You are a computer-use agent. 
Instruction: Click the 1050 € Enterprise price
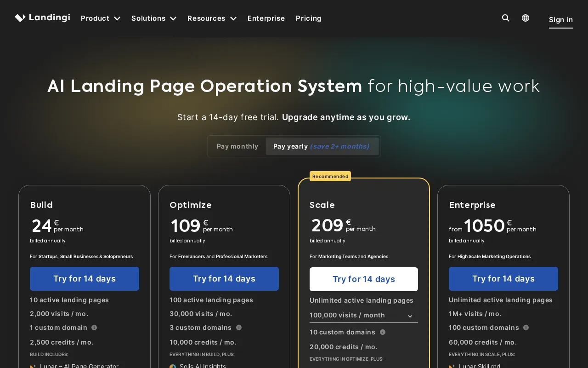pos(492,226)
